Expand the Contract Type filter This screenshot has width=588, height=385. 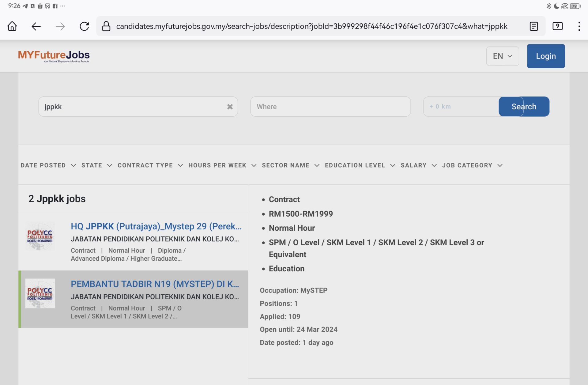[150, 165]
